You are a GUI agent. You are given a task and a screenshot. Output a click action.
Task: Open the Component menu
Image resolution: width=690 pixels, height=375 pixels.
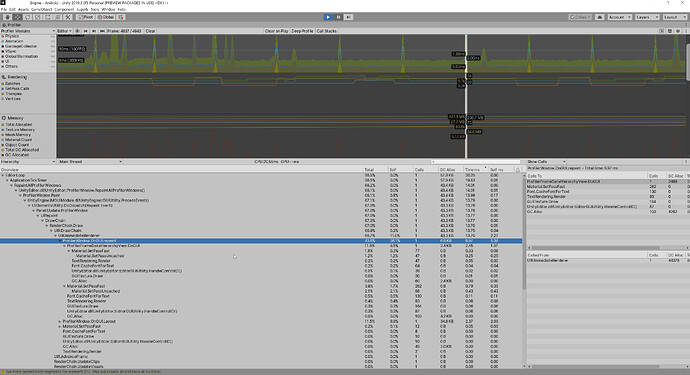click(x=64, y=9)
